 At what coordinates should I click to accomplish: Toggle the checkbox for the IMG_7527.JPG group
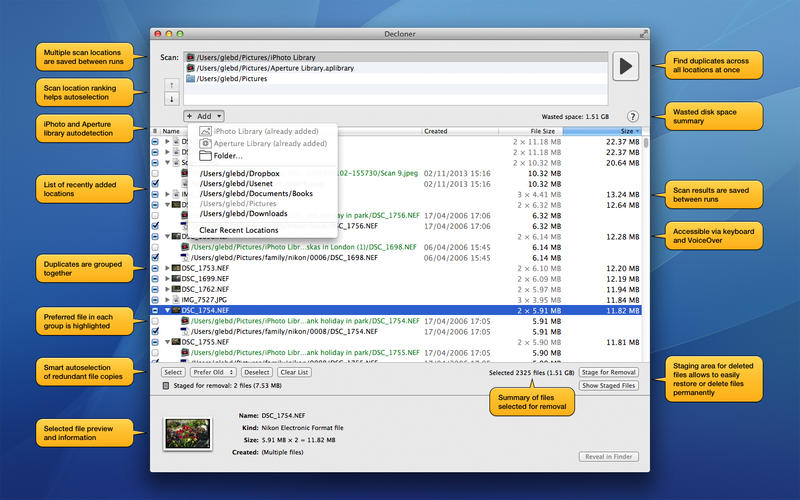coord(155,299)
